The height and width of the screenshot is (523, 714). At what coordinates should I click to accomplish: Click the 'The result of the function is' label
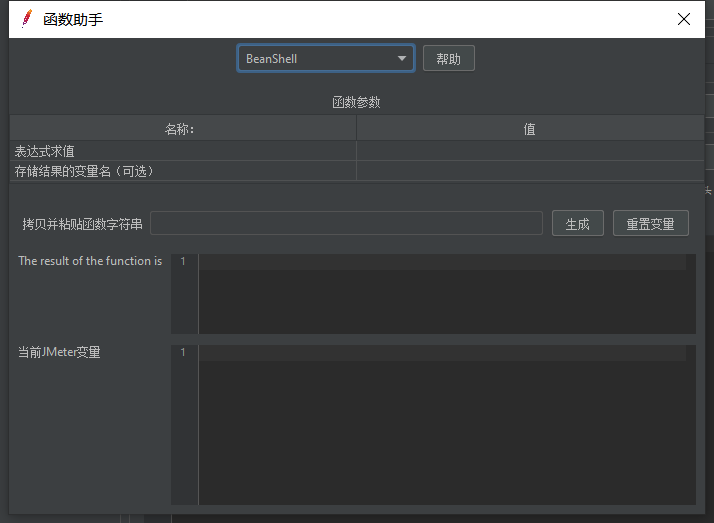[x=90, y=261]
